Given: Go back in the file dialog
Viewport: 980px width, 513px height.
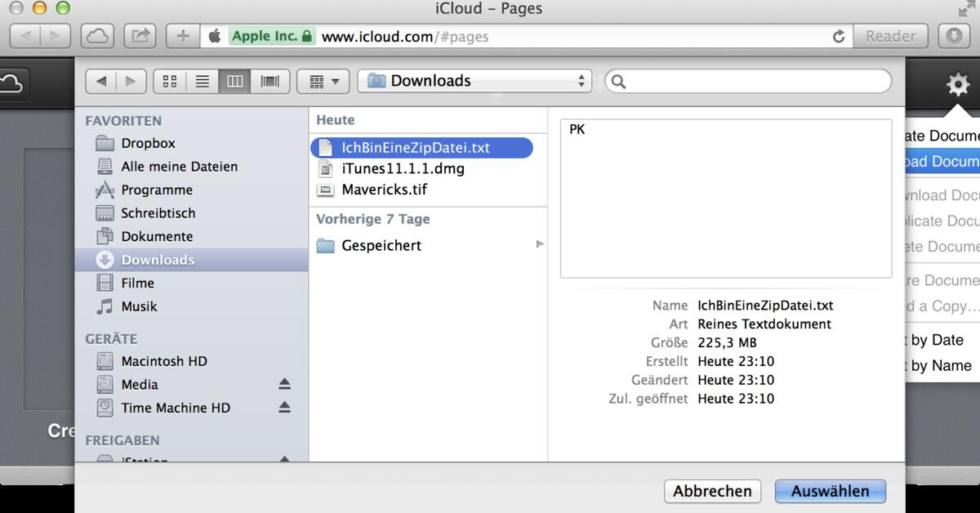Looking at the screenshot, I should click(101, 81).
